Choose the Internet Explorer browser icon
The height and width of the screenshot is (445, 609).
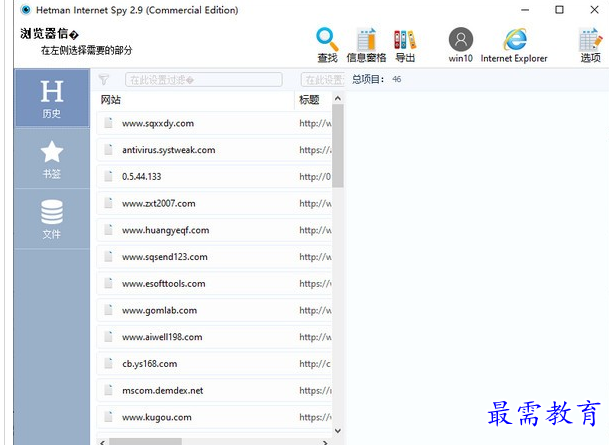click(514, 45)
